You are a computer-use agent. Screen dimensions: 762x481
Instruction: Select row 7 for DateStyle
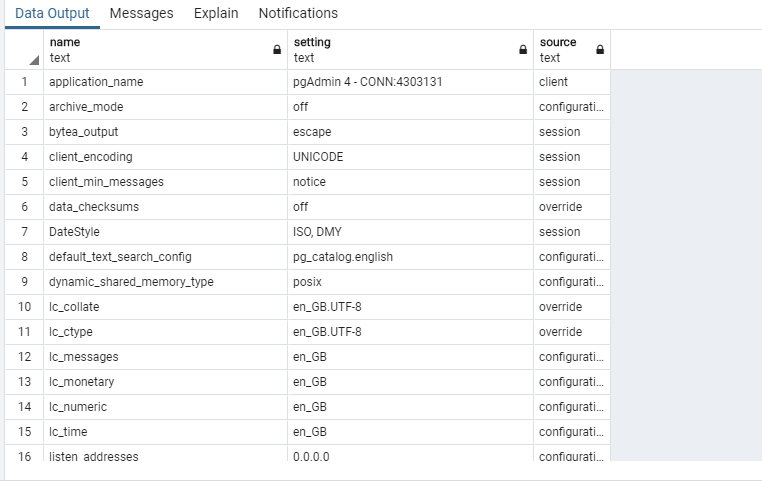pos(24,232)
